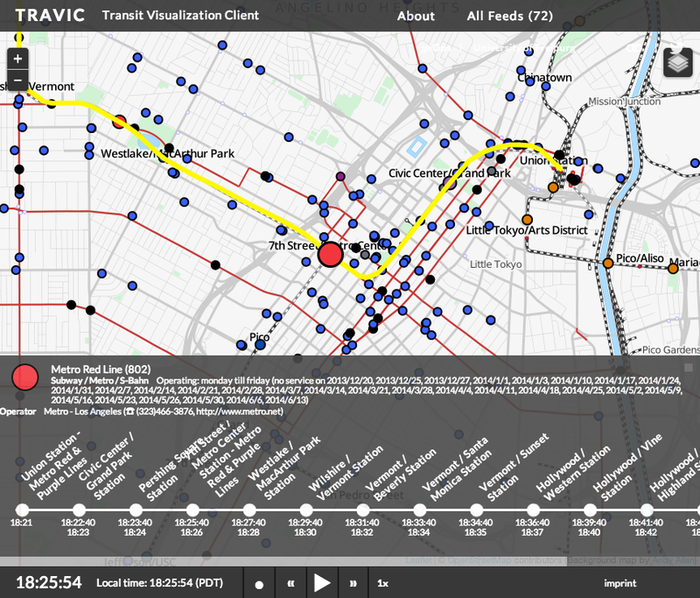Change the 1x playback speed
700x598 pixels.
[382, 583]
